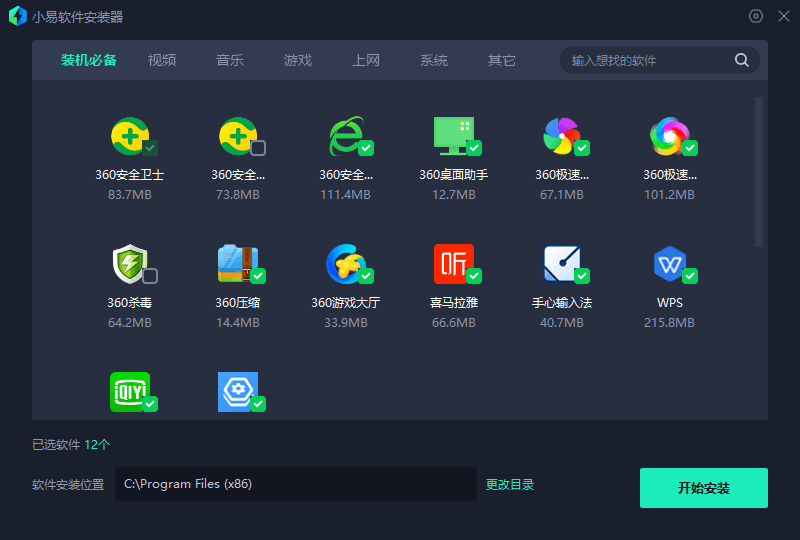Uncheck the WPS checkbox

tap(690, 276)
